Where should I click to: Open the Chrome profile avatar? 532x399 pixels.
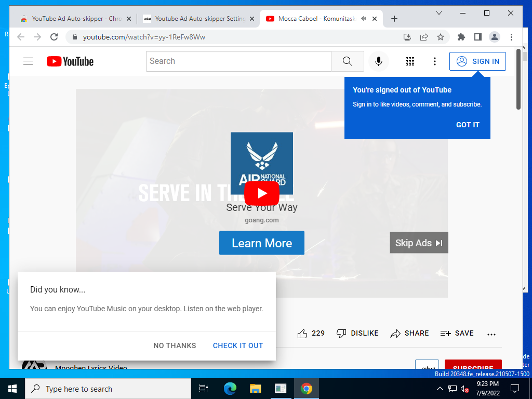tap(495, 37)
